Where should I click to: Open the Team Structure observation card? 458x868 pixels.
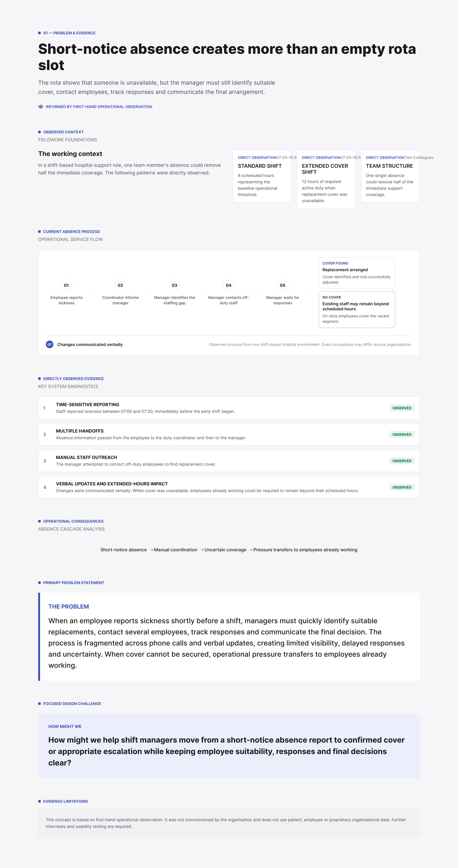(x=390, y=176)
